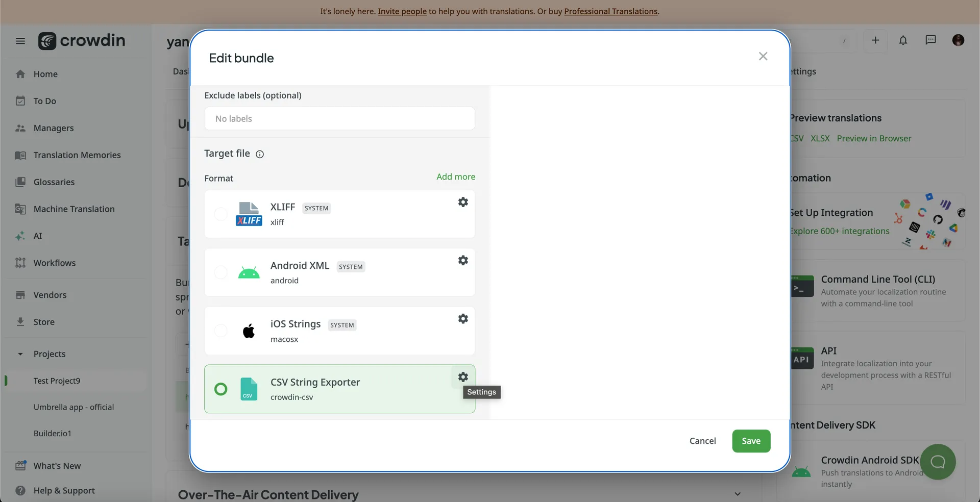Click Invite people link in banner

[x=402, y=11]
